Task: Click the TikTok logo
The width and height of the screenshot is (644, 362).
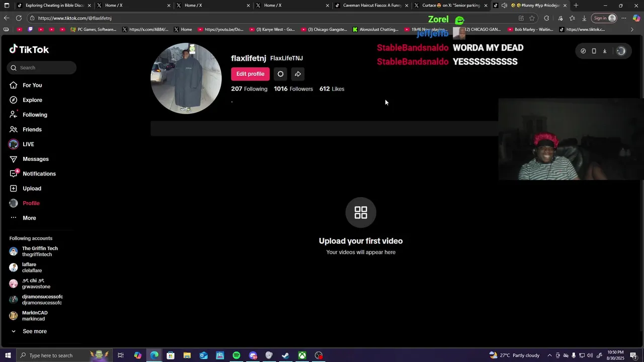Action: [29, 49]
